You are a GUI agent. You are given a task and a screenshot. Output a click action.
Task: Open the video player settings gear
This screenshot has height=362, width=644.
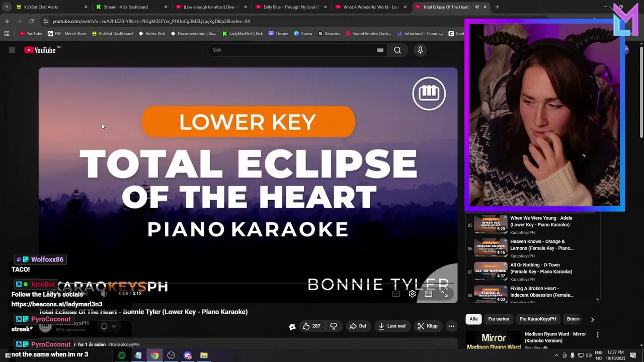(412, 294)
